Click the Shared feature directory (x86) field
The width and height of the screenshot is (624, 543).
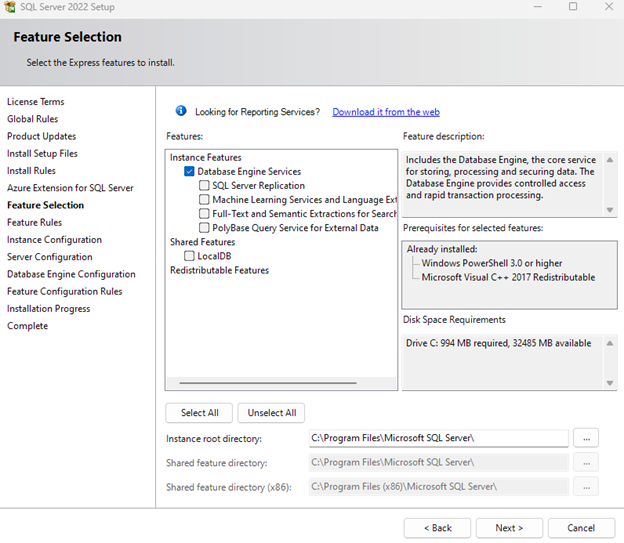tap(439, 487)
